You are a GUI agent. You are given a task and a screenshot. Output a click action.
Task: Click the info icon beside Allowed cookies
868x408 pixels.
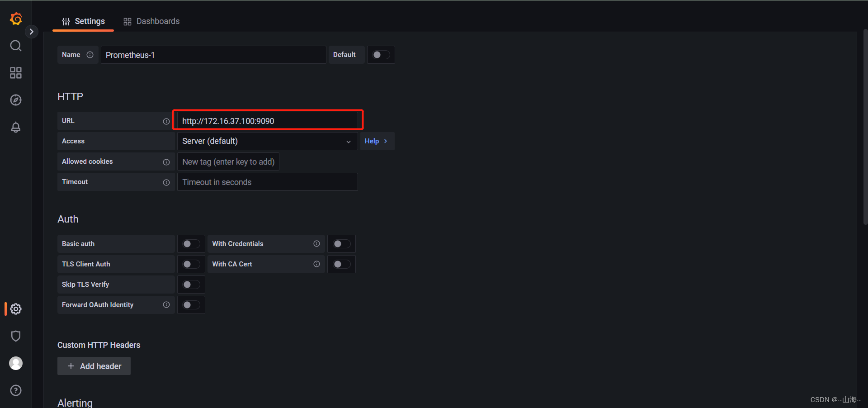coord(166,162)
